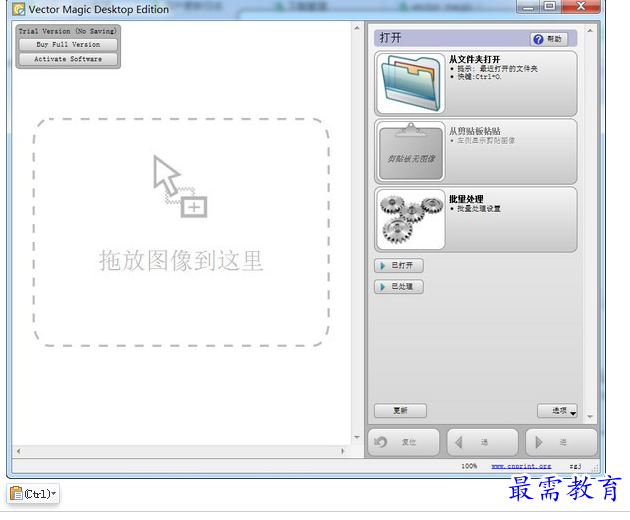The image size is (630, 520).
Task: Click the Buy Full Version button
Action: [68, 45]
